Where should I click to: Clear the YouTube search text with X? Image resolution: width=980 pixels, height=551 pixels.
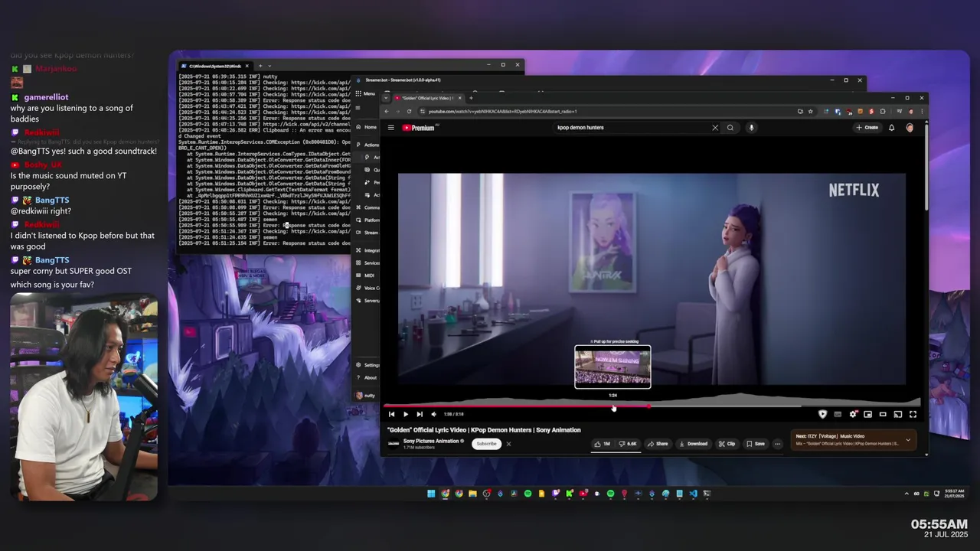[x=715, y=128]
